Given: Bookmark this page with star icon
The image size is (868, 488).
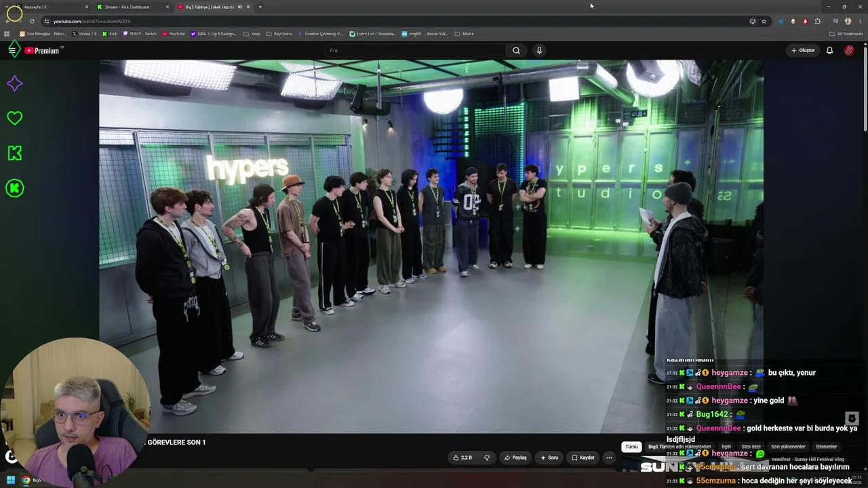Looking at the screenshot, I should (764, 21).
